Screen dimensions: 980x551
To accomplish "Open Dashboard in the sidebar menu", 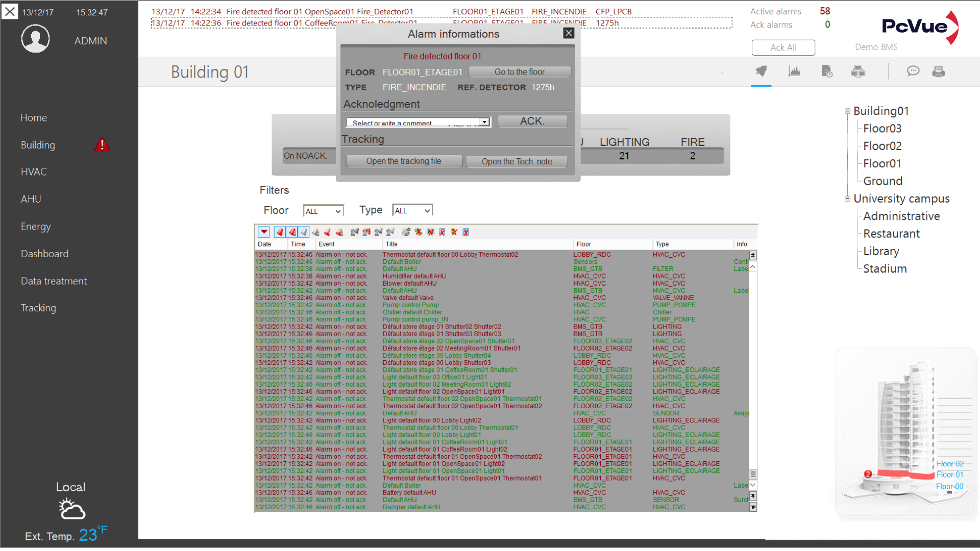I will click(x=44, y=254).
